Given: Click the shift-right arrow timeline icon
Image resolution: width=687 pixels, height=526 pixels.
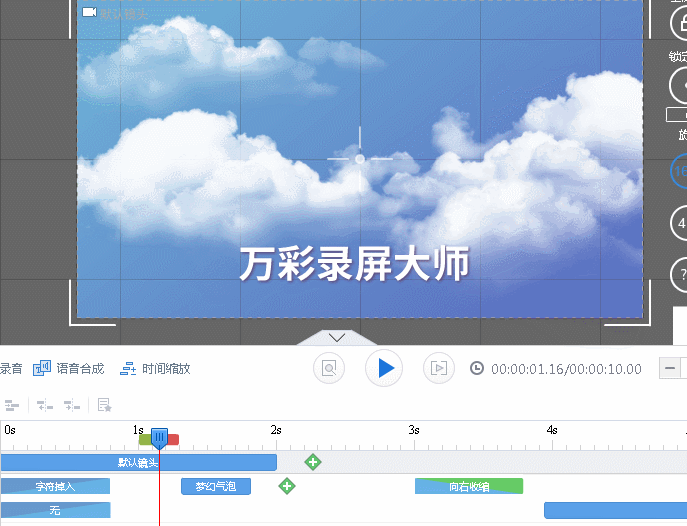Looking at the screenshot, I should point(72,406).
